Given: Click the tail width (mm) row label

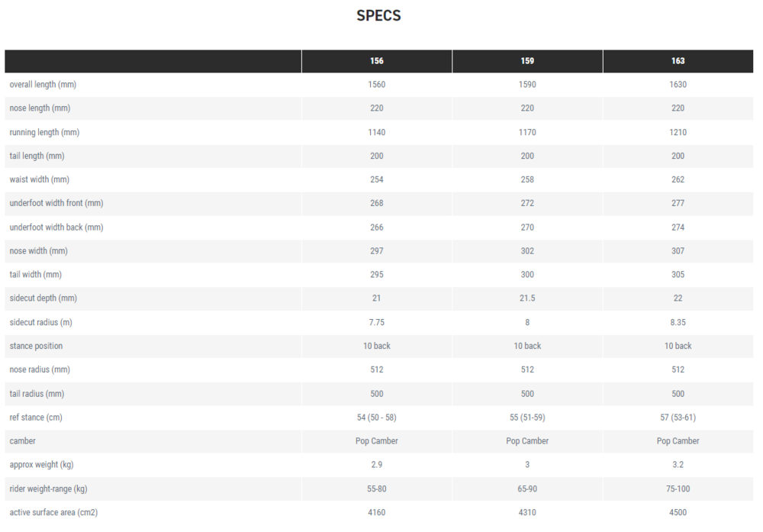Looking at the screenshot, I should point(36,275).
